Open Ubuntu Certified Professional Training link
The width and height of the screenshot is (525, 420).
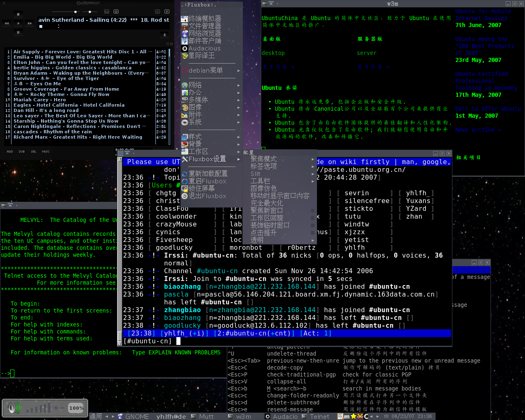pos(486,81)
